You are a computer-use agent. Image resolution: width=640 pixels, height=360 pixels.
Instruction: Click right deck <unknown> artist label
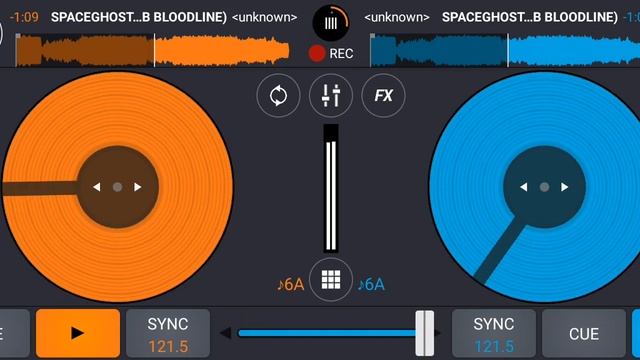coord(397,17)
